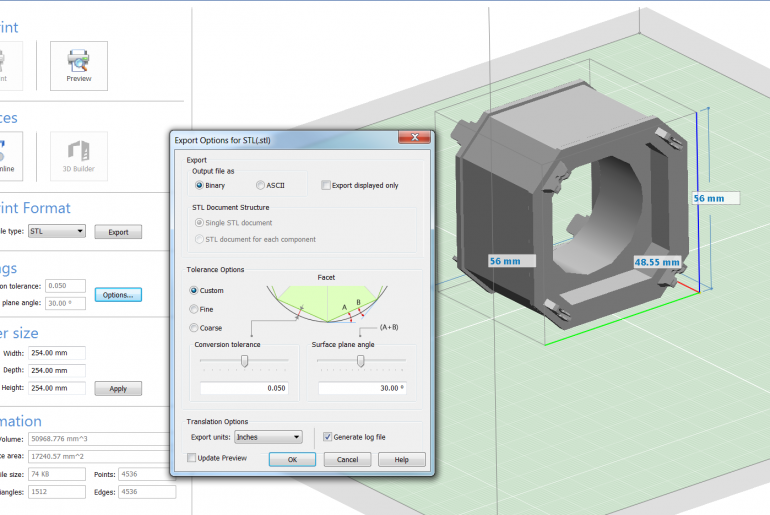
Task: Enable Export displayed only checkbox
Action: pyautogui.click(x=326, y=185)
